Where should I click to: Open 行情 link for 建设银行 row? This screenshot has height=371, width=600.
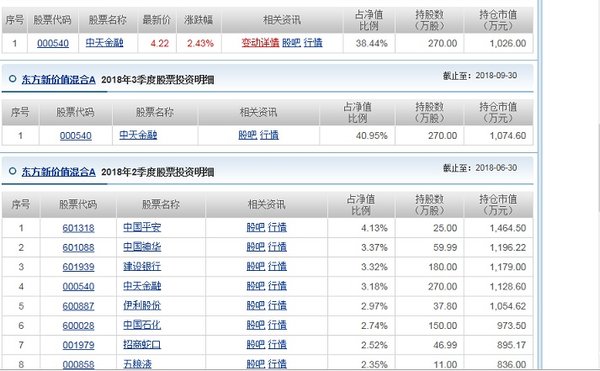point(277,267)
